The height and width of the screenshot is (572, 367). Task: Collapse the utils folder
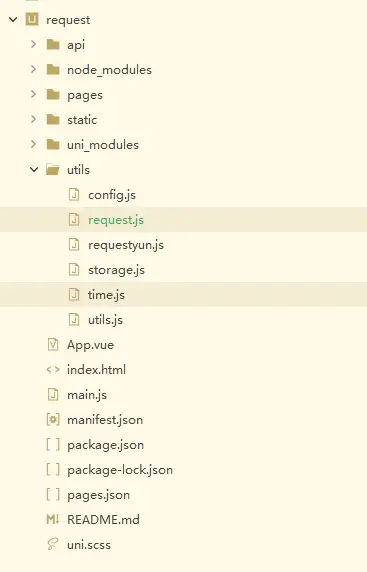34,170
